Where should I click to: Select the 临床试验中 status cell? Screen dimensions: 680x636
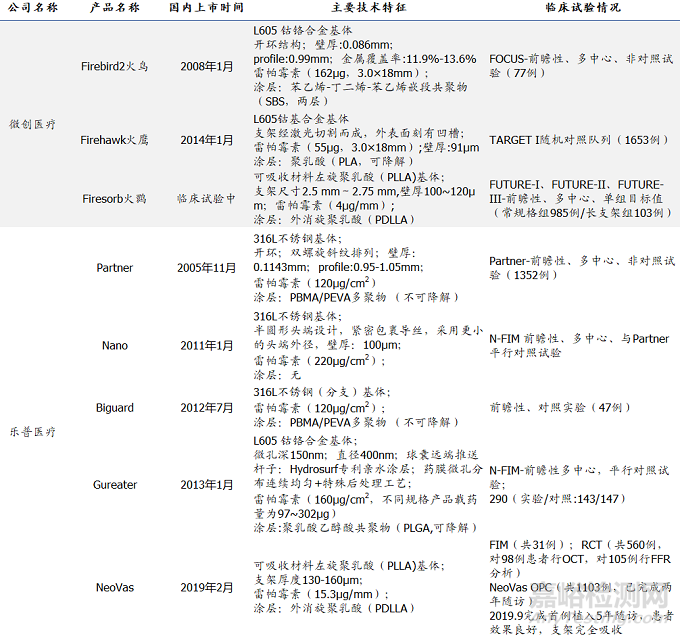(206, 199)
